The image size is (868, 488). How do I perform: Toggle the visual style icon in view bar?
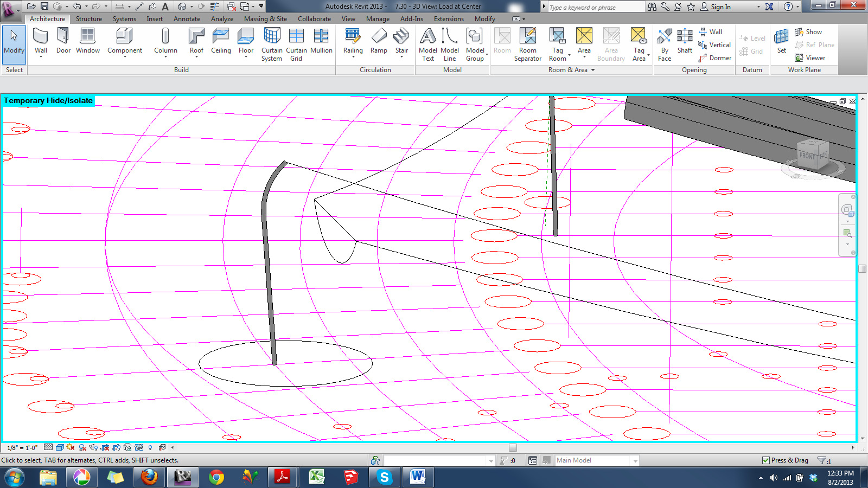[60, 447]
